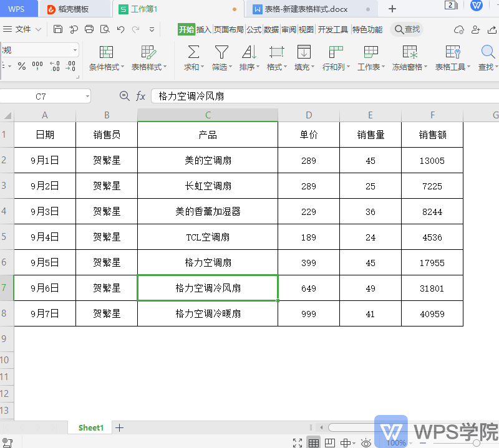Image resolution: width=499 pixels, height=448 pixels.
Task: Open 表格样式 dropdown menu
Action: pos(165,67)
